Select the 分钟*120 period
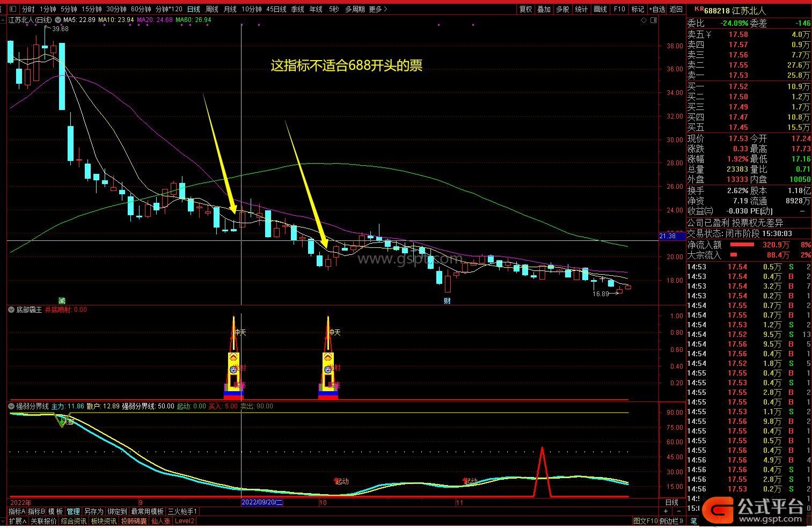Screen dimensions: 812x528 point(169,9)
